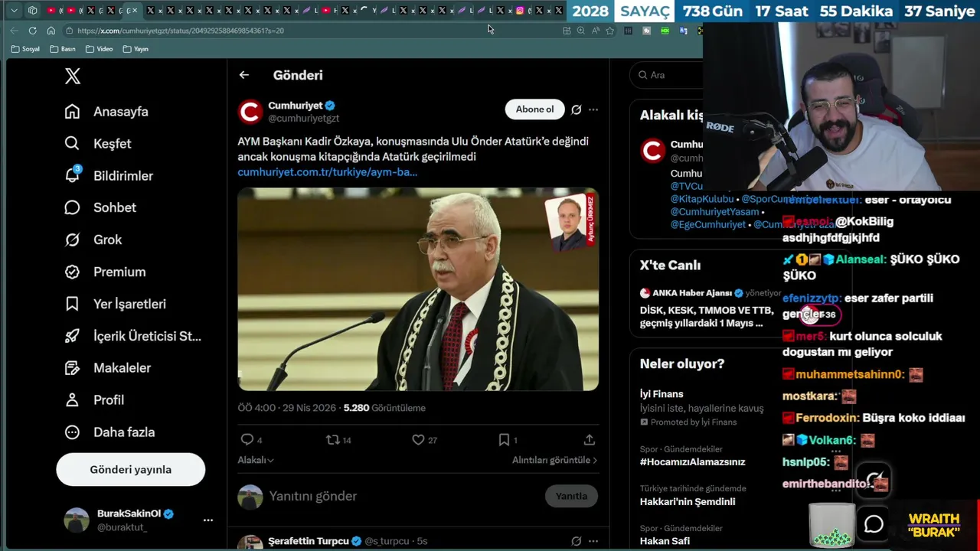Screen dimensions: 980x551
Task: Open more options on Şerafettin Turpcu reply
Action: coord(593,542)
